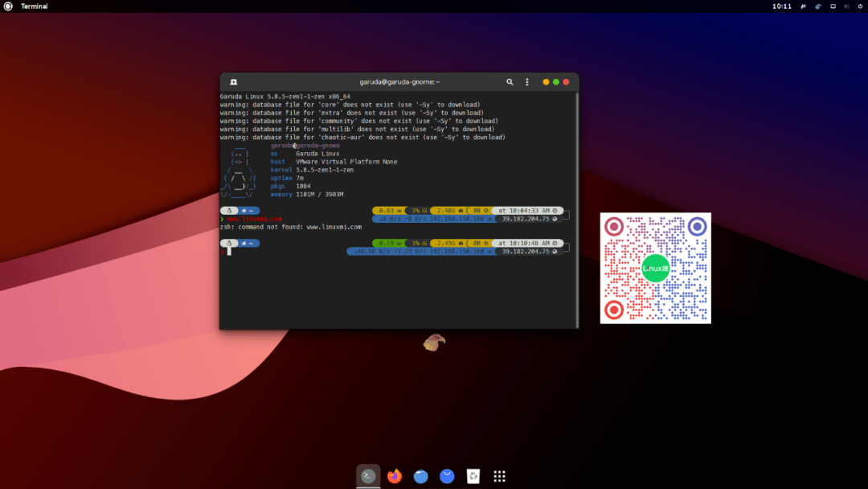Image resolution: width=868 pixels, height=489 pixels.
Task: Open the terminal search magnifier
Action: click(x=510, y=82)
